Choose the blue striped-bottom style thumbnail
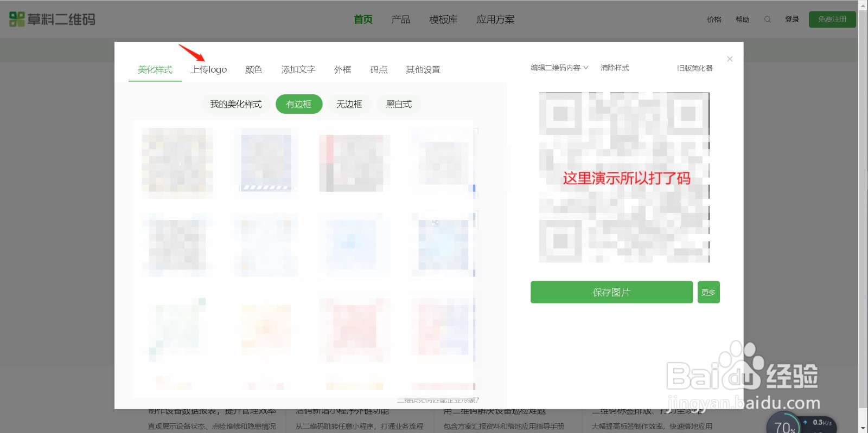The image size is (868, 433). (266, 160)
